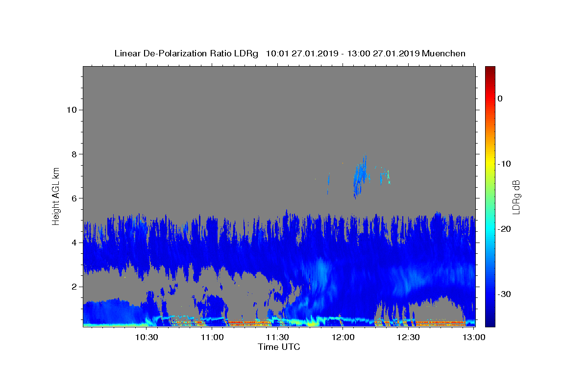The image size is (588, 392).
Task: Click the height tick label '4'
Action: tap(73, 243)
